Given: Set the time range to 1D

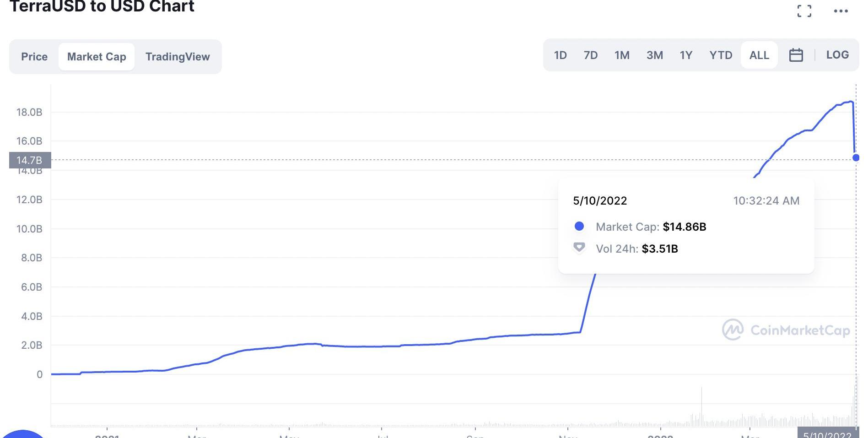Looking at the screenshot, I should 560,55.
